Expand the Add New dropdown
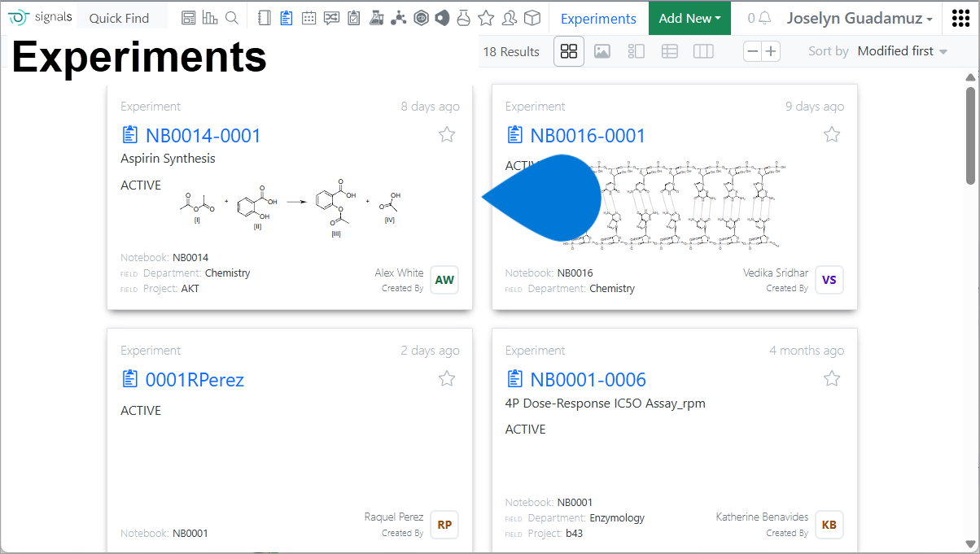This screenshot has width=980, height=554. [x=689, y=18]
